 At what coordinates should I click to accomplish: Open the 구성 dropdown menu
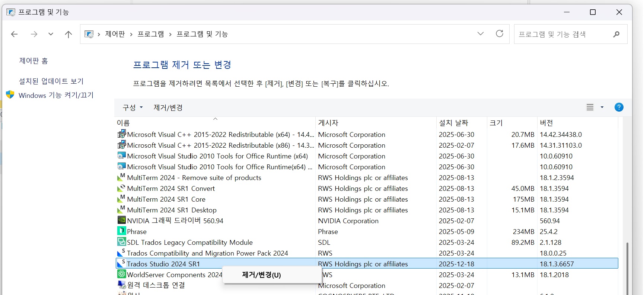(133, 108)
